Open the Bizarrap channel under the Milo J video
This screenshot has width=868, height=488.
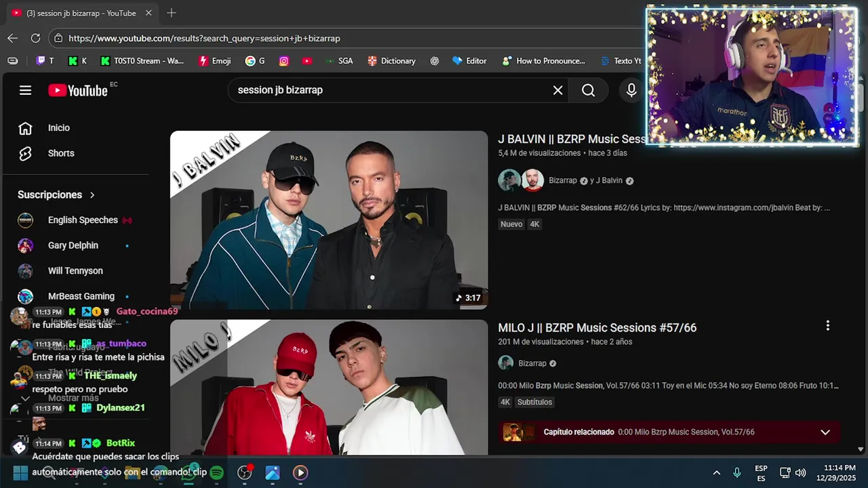tap(532, 364)
